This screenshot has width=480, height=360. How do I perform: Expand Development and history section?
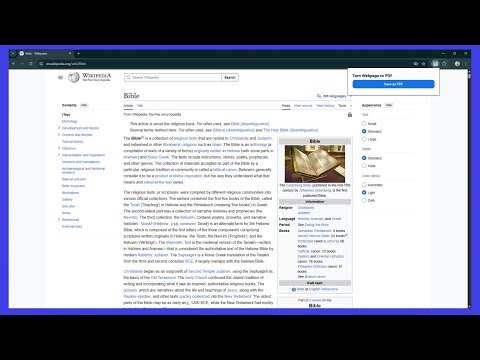pos(59,128)
